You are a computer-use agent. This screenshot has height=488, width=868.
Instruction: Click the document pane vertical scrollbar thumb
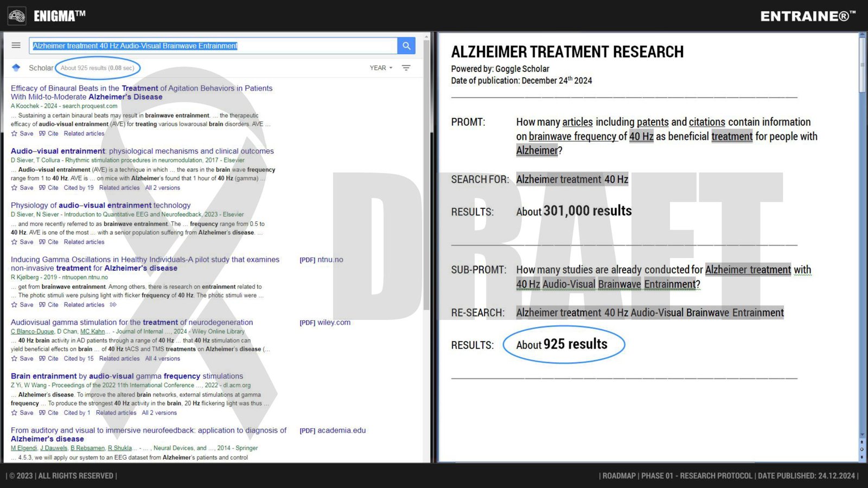pyautogui.click(x=862, y=62)
